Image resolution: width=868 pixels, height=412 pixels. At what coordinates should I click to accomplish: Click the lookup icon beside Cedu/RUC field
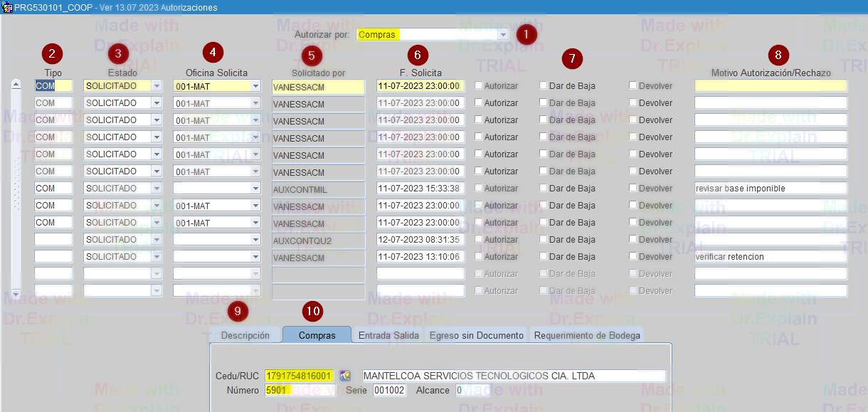(x=346, y=376)
